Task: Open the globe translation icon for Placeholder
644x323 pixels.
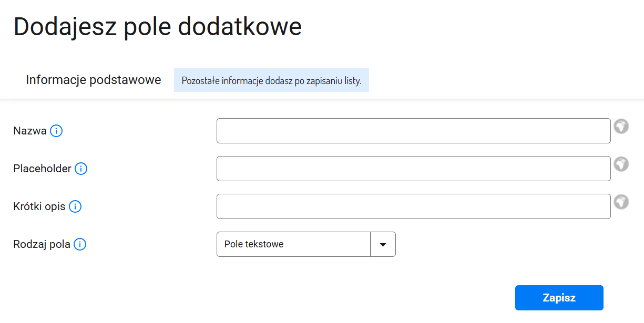Action: 621,164
